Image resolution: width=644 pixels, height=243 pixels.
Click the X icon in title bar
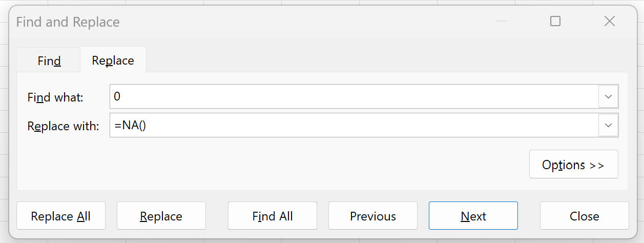pyautogui.click(x=609, y=21)
